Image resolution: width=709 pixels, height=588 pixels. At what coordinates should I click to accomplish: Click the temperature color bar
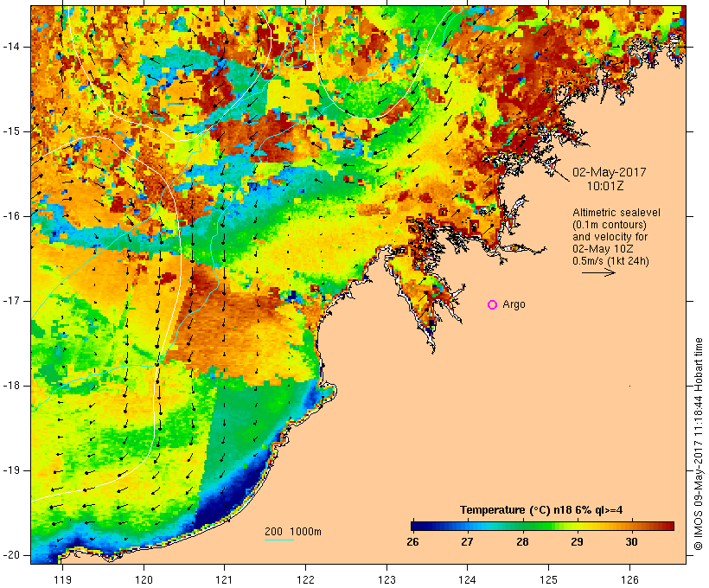coord(543,526)
